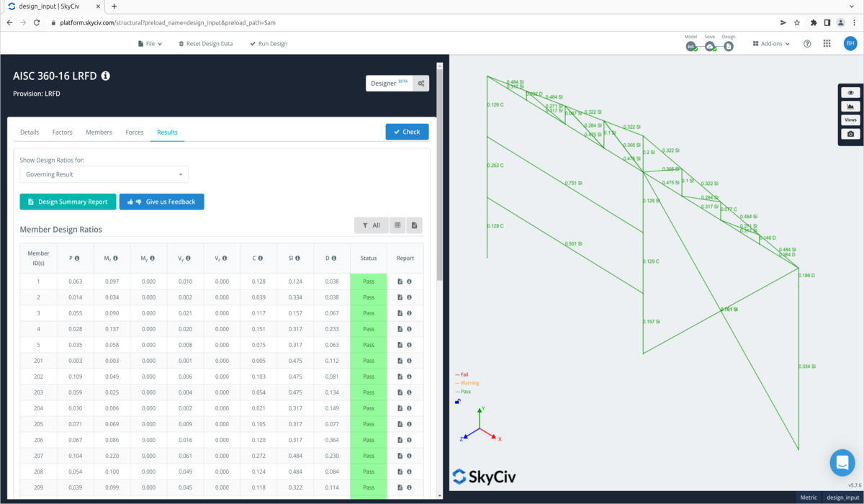864x504 pixels.
Task: Expand the Add-ons dropdown
Action: 771,44
